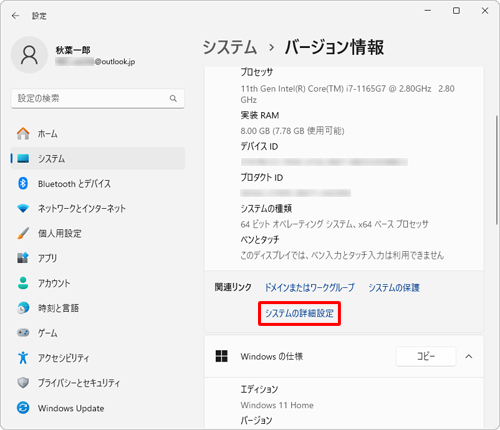Open ドメインまたはワークグループ link
The width and height of the screenshot is (500, 430).
(310, 287)
